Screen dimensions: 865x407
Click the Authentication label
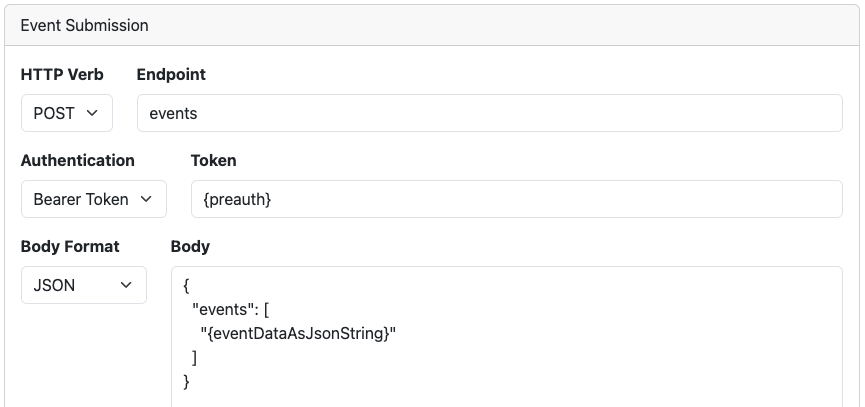[x=78, y=160]
